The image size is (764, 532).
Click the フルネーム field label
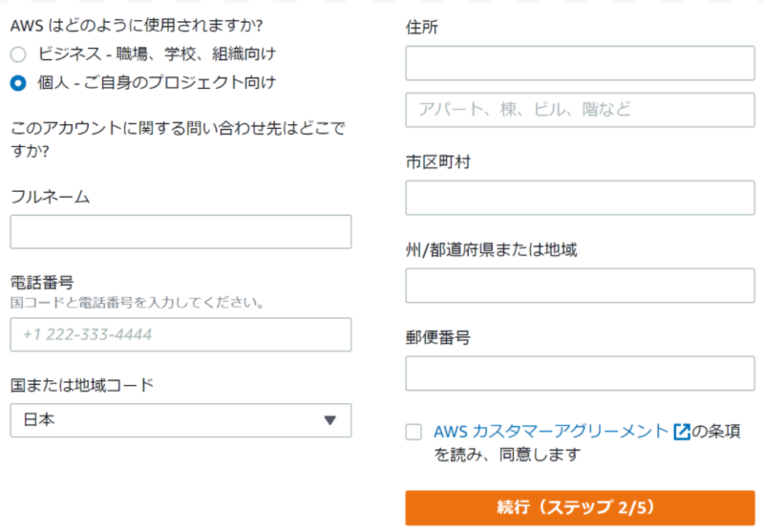click(50, 198)
